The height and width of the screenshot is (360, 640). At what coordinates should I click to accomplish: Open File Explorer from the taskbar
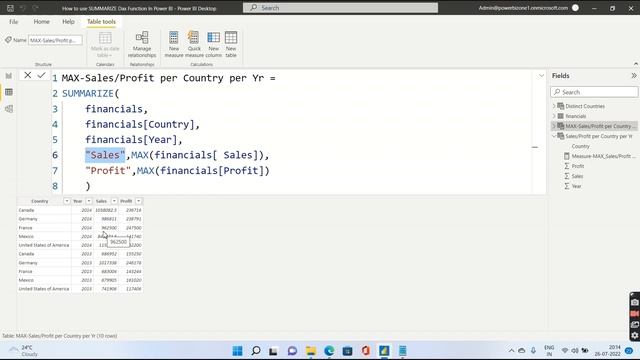[x=311, y=351]
